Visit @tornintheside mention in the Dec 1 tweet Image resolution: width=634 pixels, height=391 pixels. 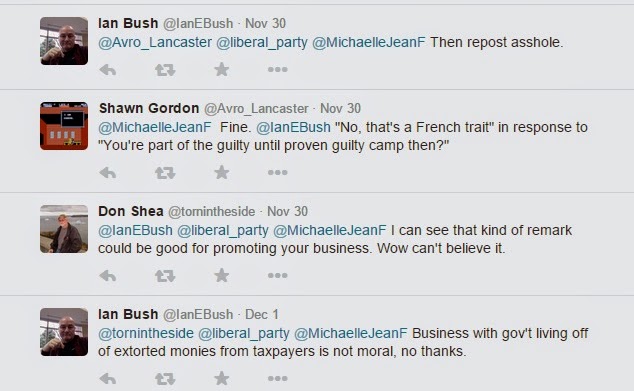pos(146,333)
